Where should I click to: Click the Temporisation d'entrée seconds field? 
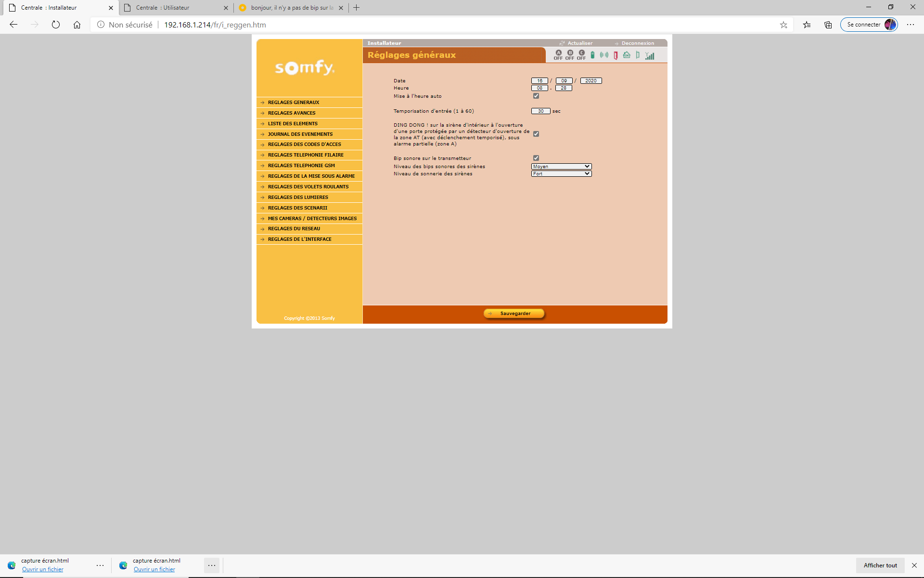coord(540,111)
